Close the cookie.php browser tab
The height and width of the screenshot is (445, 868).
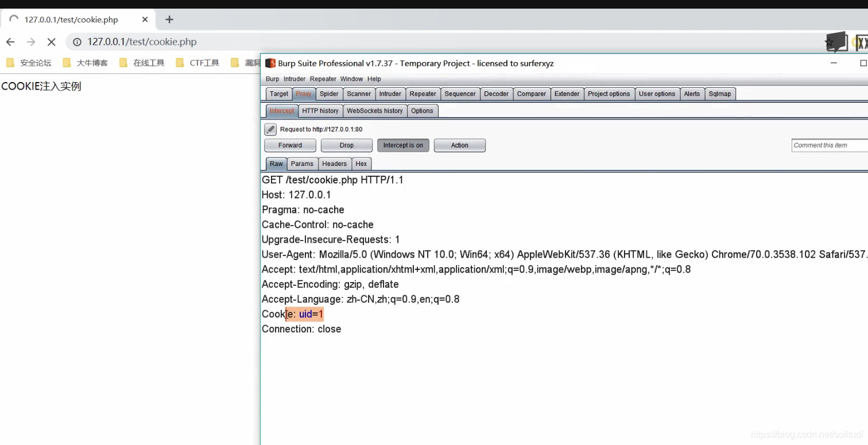pyautogui.click(x=145, y=20)
